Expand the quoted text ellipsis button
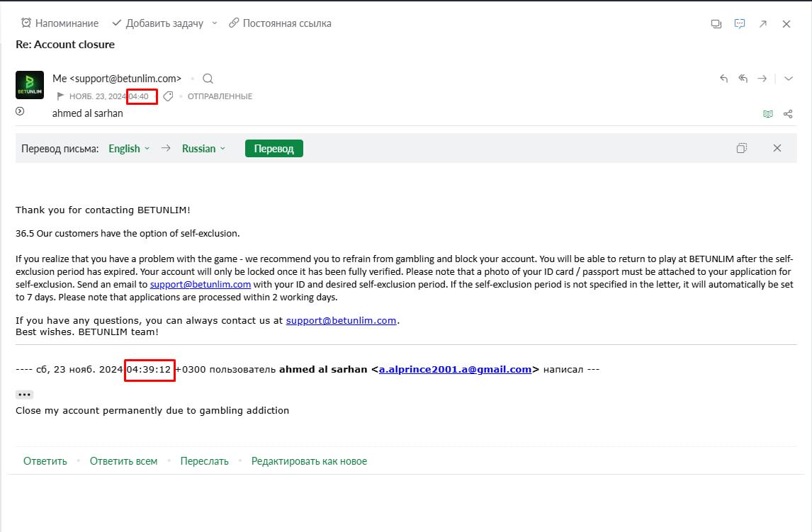Image resolution: width=812 pixels, height=532 pixels. (24, 395)
